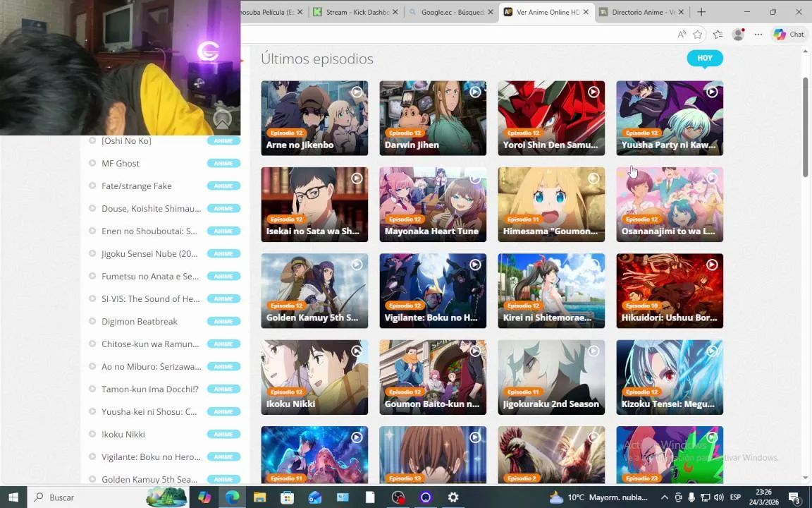Open Settings gear in the taskbar

click(453, 497)
